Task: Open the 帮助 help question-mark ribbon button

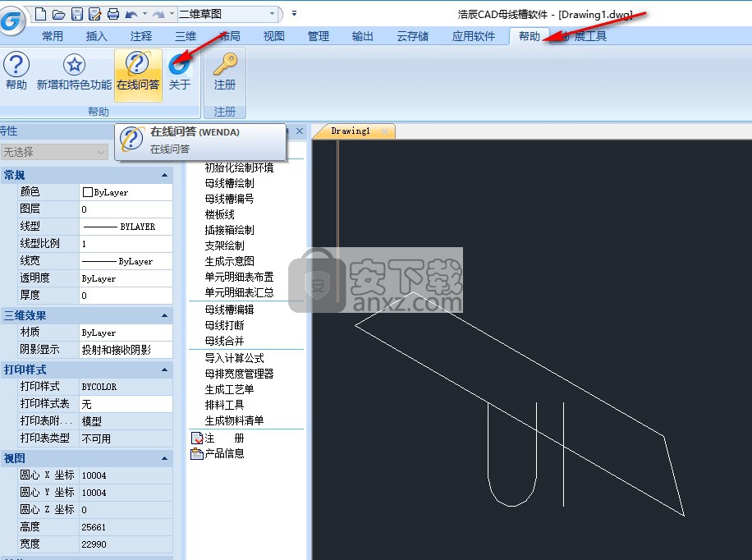Action: pos(16,71)
